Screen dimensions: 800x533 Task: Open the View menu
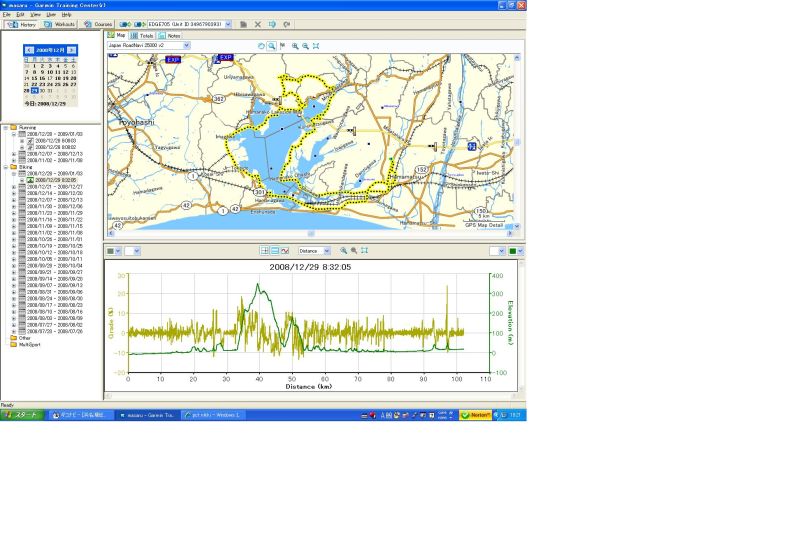[x=35, y=15]
